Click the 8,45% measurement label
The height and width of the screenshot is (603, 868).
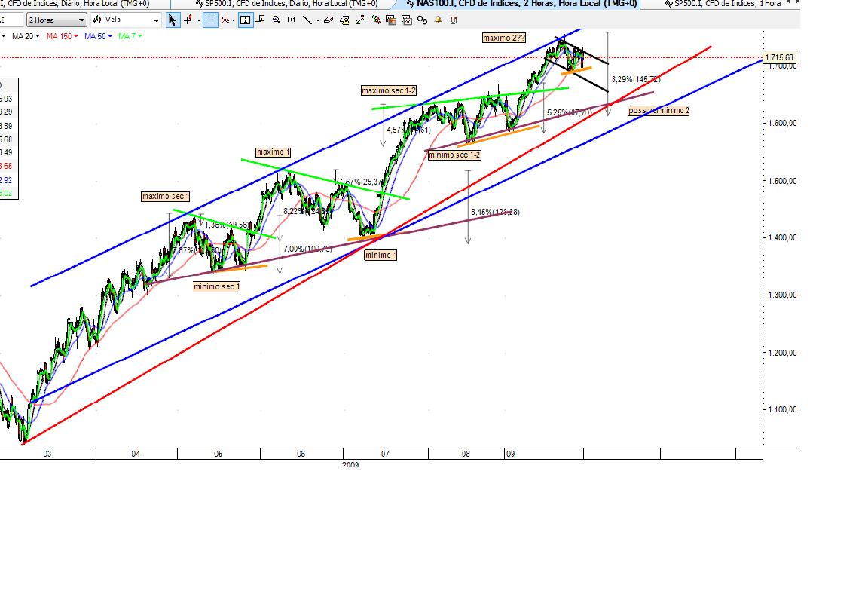pos(495,212)
